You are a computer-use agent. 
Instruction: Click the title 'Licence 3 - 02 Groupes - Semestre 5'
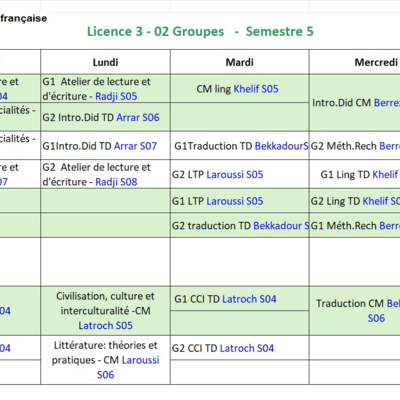pos(200,31)
